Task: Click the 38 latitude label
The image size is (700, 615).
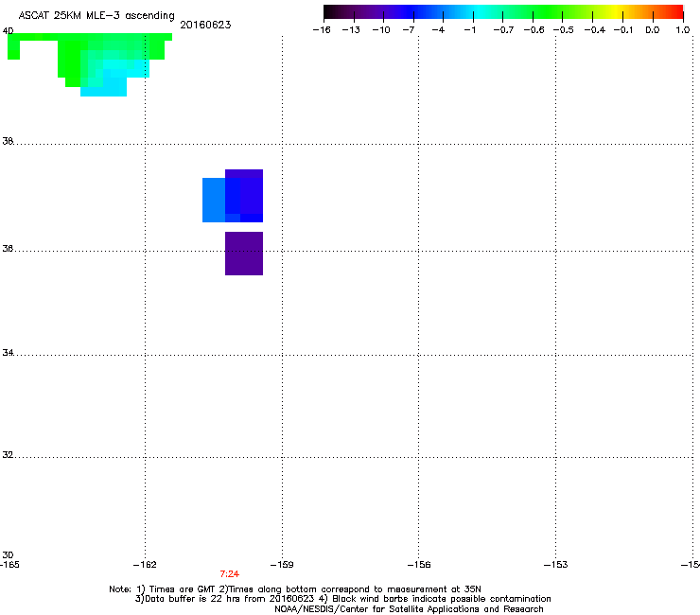Action: click(8, 141)
